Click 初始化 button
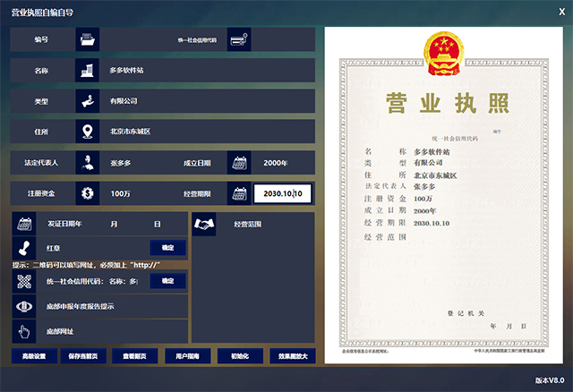Image resolution: width=573 pixels, height=392 pixels. [x=240, y=356]
